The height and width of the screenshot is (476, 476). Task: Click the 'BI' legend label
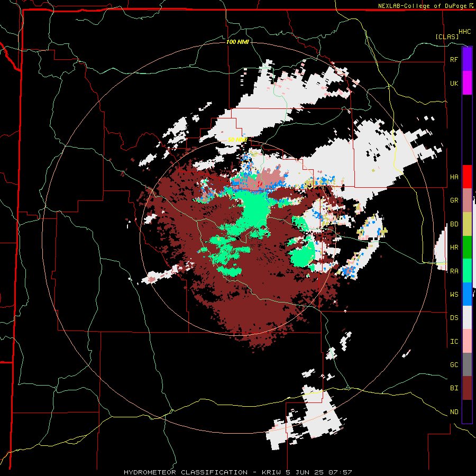454,388
